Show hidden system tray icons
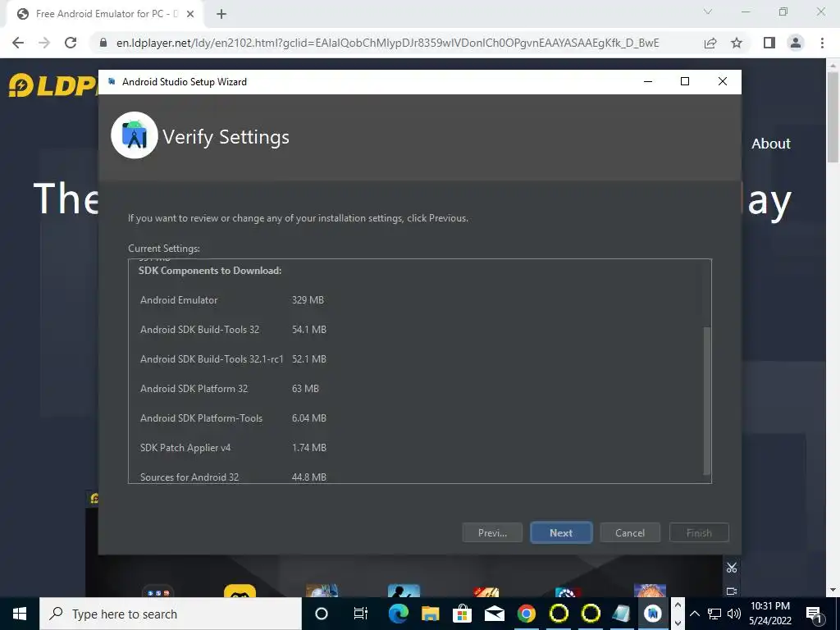The height and width of the screenshot is (630, 840). (x=694, y=614)
